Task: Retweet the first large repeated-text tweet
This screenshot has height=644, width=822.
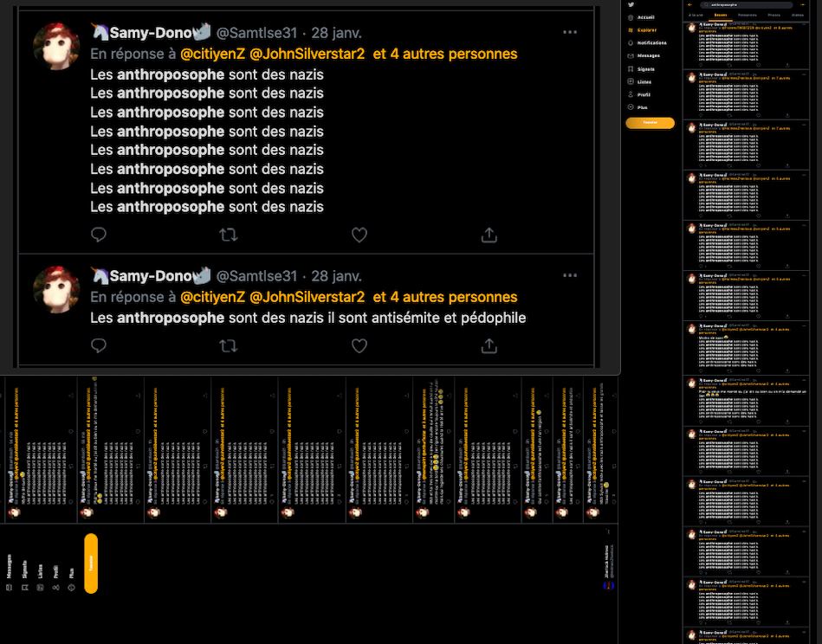Action: 229,235
